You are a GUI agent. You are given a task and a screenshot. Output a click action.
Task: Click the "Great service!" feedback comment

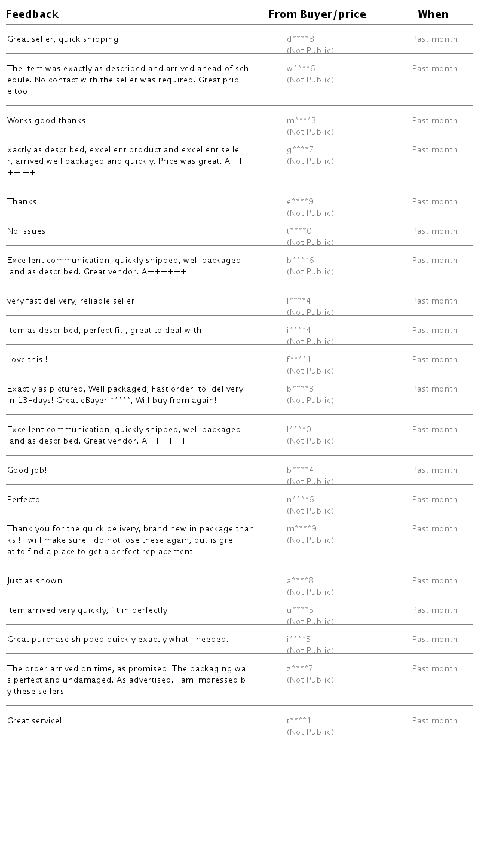35,721
